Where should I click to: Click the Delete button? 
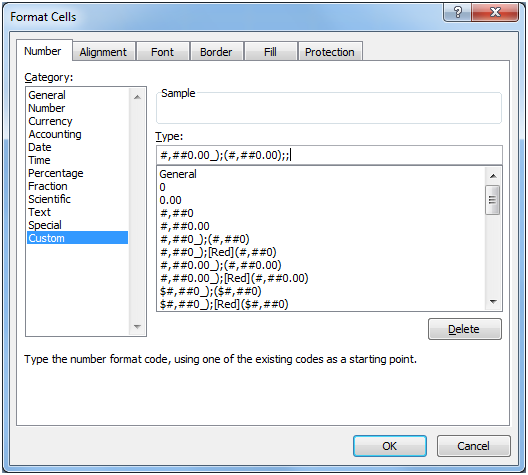[465, 329]
